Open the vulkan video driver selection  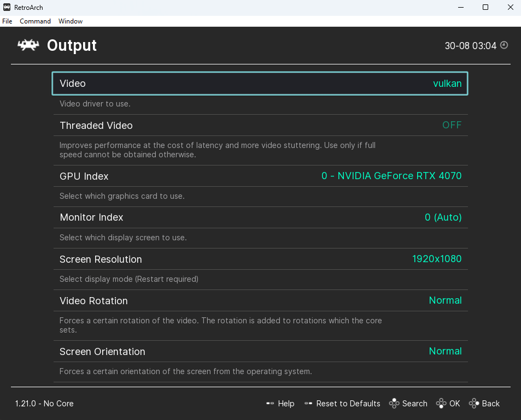[447, 84]
